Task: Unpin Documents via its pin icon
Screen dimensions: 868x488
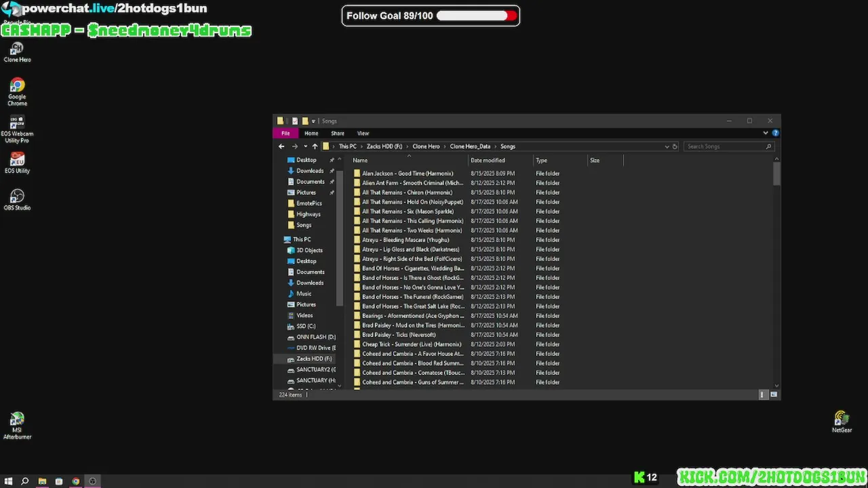Action: [x=332, y=182]
